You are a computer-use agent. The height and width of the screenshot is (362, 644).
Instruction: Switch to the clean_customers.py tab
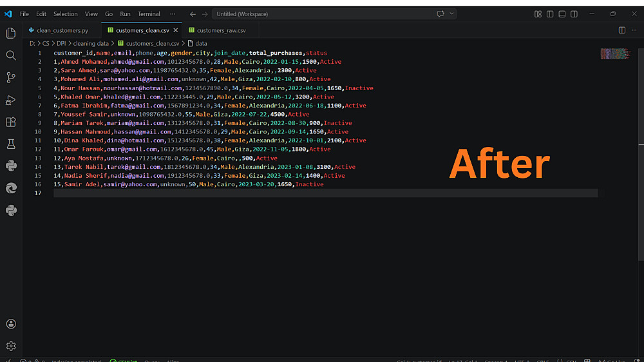(x=62, y=30)
